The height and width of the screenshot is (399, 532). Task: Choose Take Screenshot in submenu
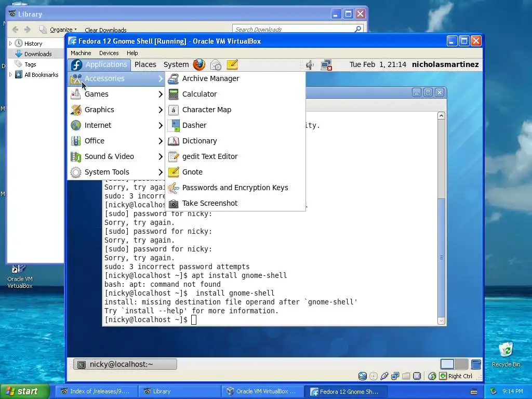click(235, 203)
